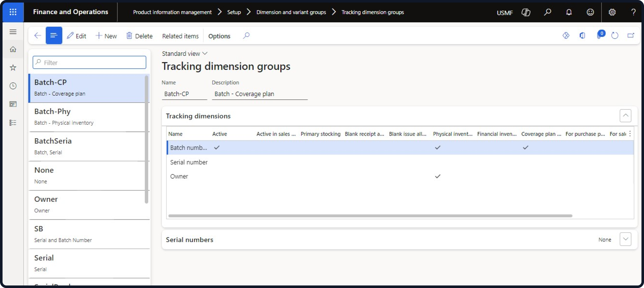Open the Power Apps diamond icon

coord(566,36)
